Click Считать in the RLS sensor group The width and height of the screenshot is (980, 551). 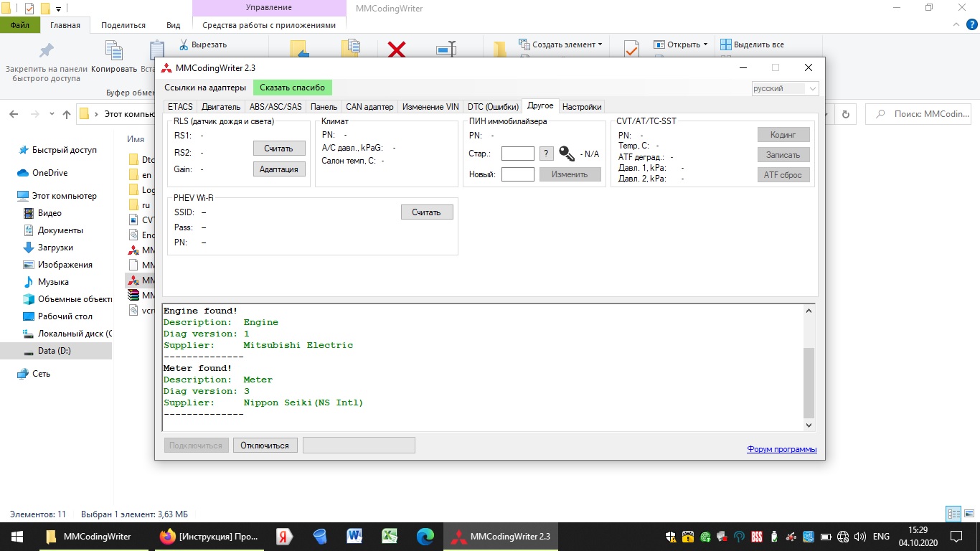(x=279, y=149)
